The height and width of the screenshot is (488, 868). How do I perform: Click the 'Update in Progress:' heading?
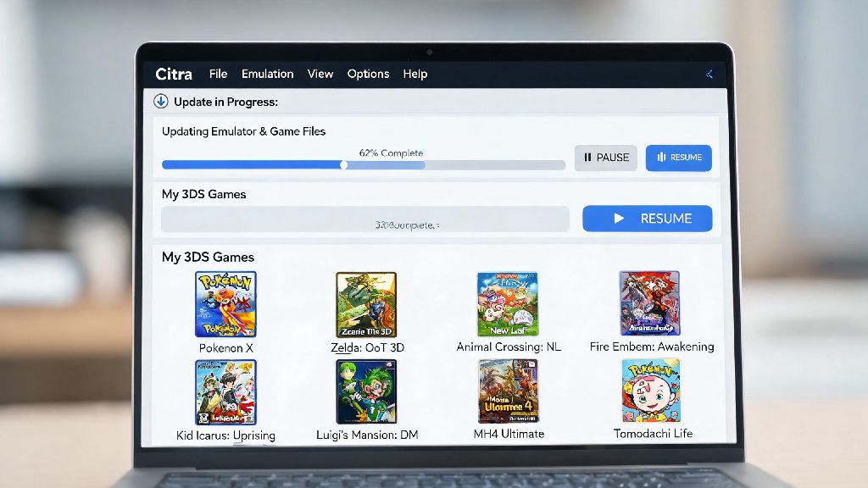[225, 102]
